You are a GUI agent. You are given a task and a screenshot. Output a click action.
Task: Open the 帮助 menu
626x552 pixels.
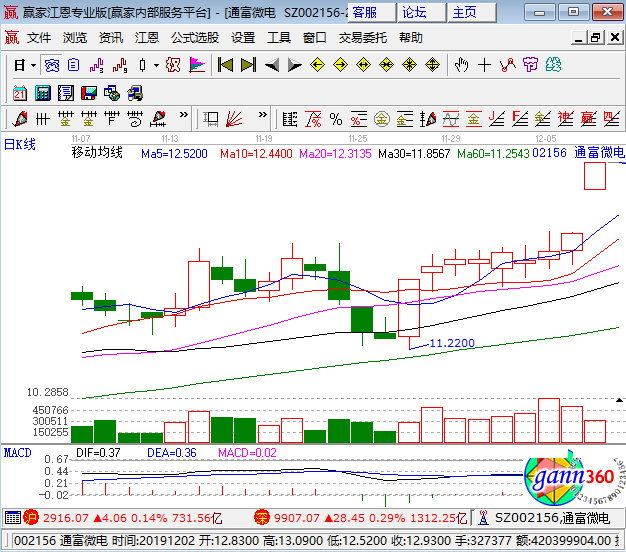pos(411,38)
